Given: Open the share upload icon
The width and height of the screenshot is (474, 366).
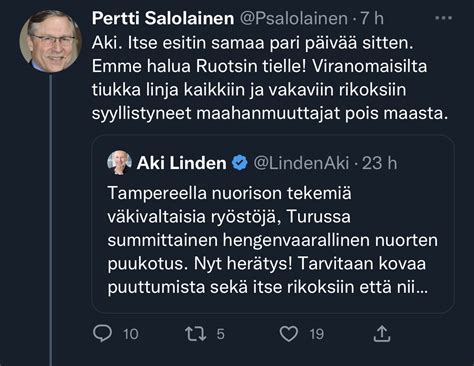Looking at the screenshot, I should [382, 334].
